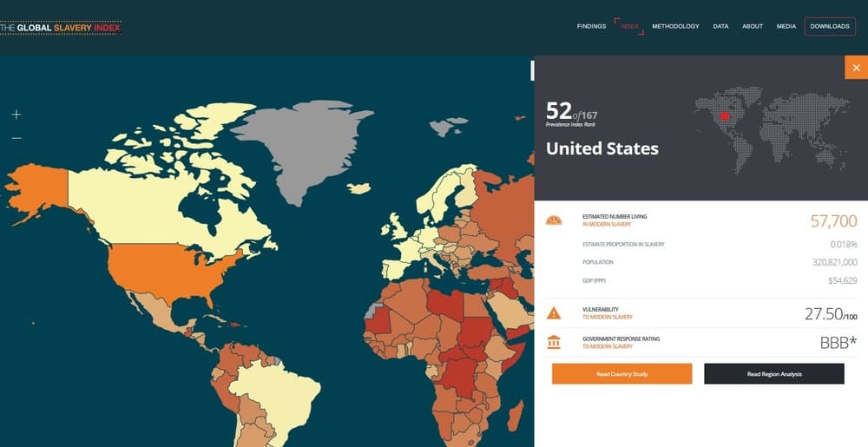Select Brazil on the map
The width and height of the screenshot is (868, 447).
(277, 393)
